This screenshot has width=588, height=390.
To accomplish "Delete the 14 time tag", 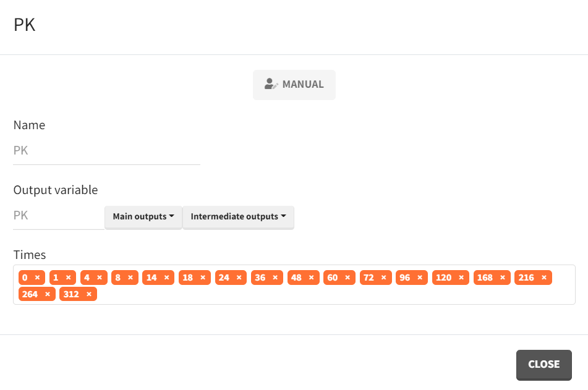I will click(x=166, y=278).
